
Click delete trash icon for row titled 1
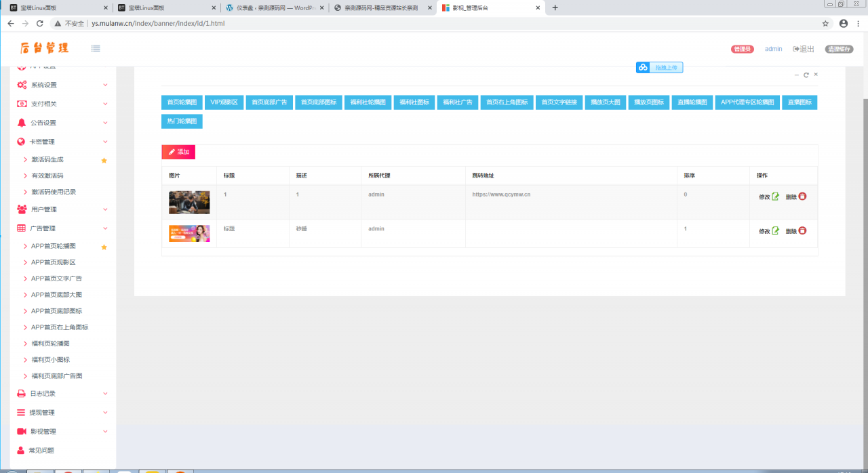(x=803, y=197)
